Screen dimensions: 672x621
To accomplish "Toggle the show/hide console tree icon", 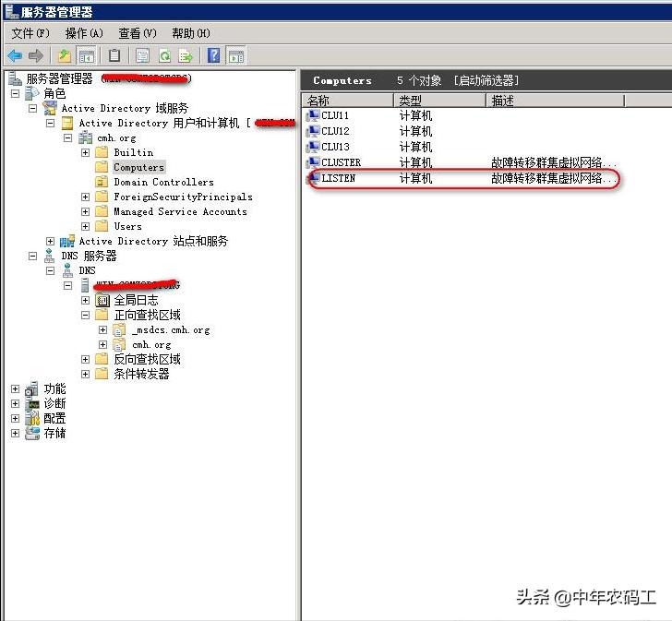I will click(86, 55).
